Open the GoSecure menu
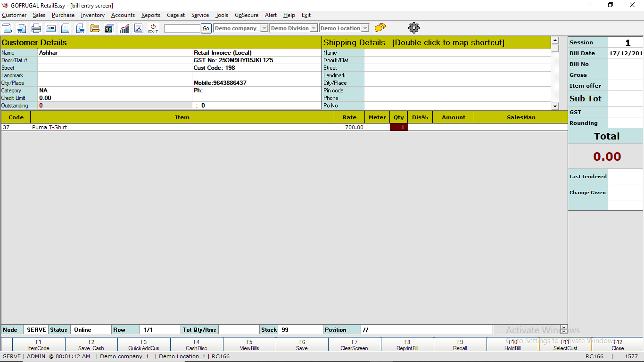The height and width of the screenshot is (362, 644). click(247, 15)
